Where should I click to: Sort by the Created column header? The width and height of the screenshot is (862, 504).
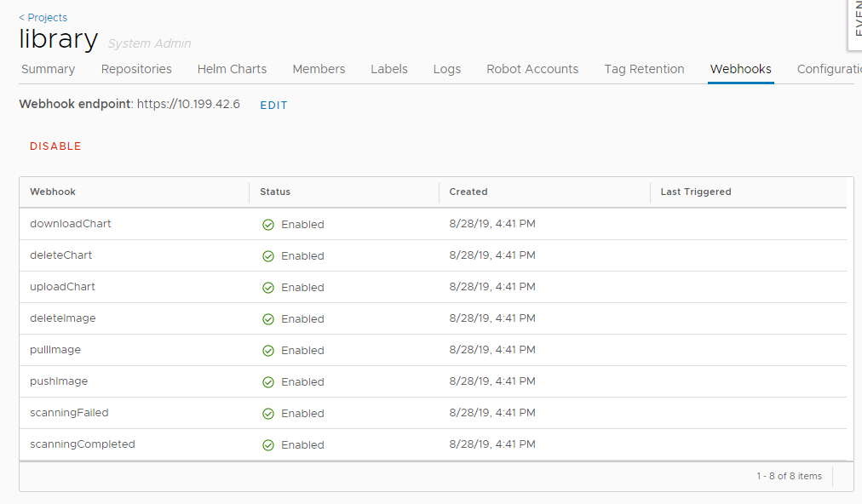[x=468, y=192]
